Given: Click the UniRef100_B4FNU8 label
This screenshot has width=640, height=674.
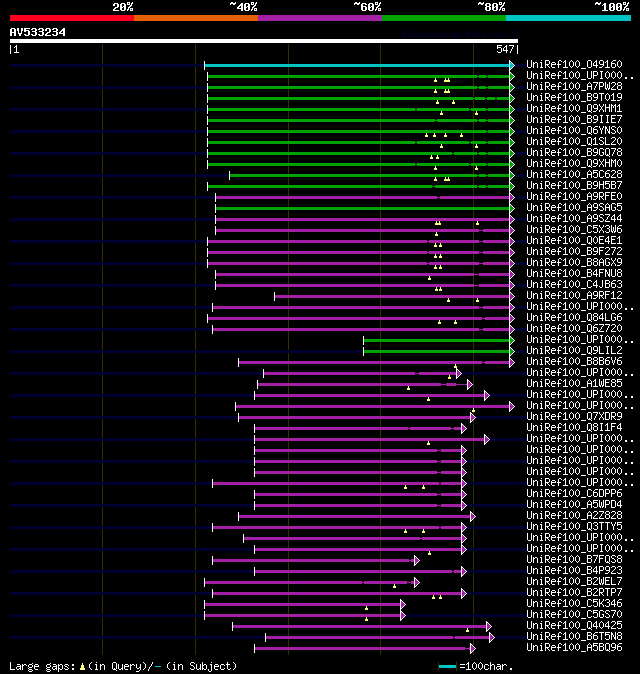Looking at the screenshot, I should (574, 273).
